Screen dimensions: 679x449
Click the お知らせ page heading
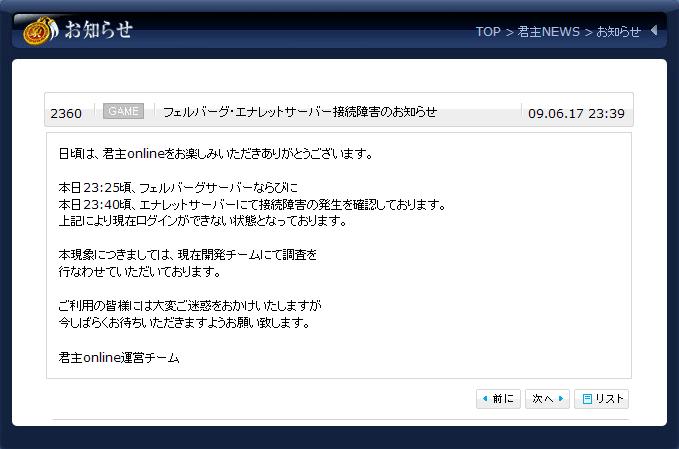pos(99,30)
